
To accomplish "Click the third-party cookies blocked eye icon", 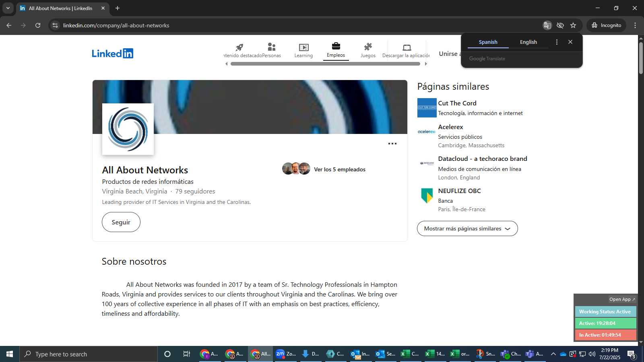I will coord(560,25).
